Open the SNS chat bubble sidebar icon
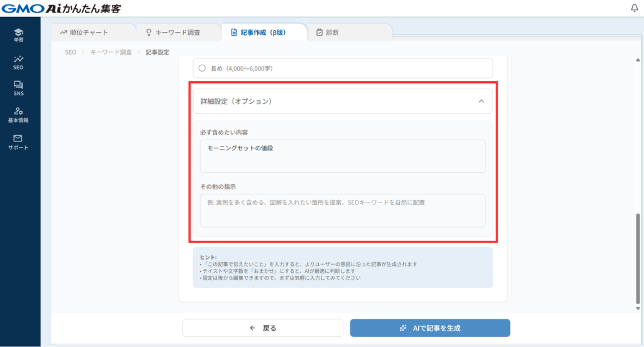The image size is (644, 347). 18,88
